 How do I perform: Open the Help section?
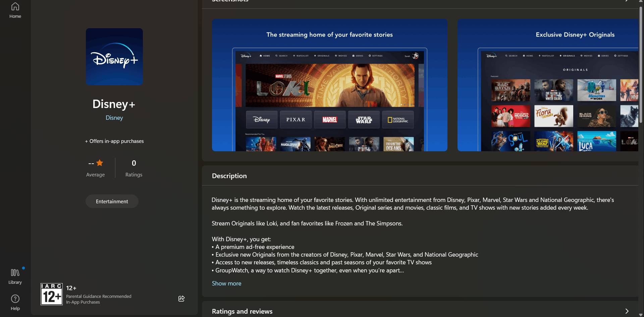[15, 303]
